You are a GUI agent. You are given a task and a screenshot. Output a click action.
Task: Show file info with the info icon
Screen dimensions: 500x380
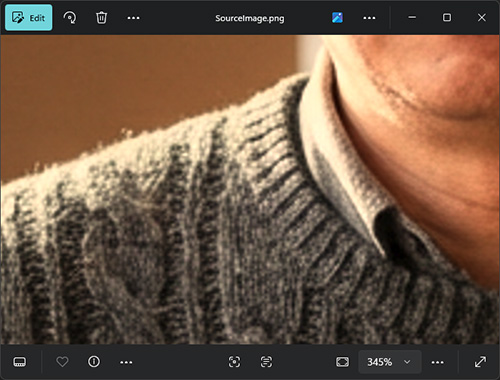(x=94, y=362)
